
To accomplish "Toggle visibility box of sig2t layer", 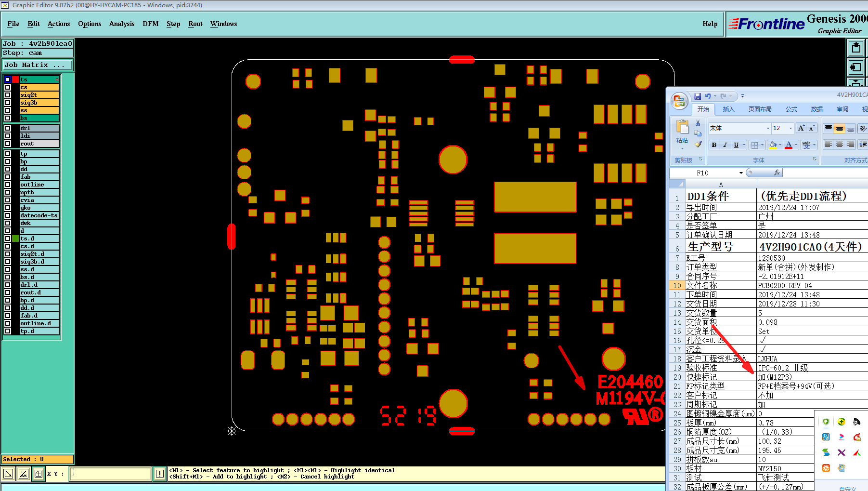I will coord(8,95).
